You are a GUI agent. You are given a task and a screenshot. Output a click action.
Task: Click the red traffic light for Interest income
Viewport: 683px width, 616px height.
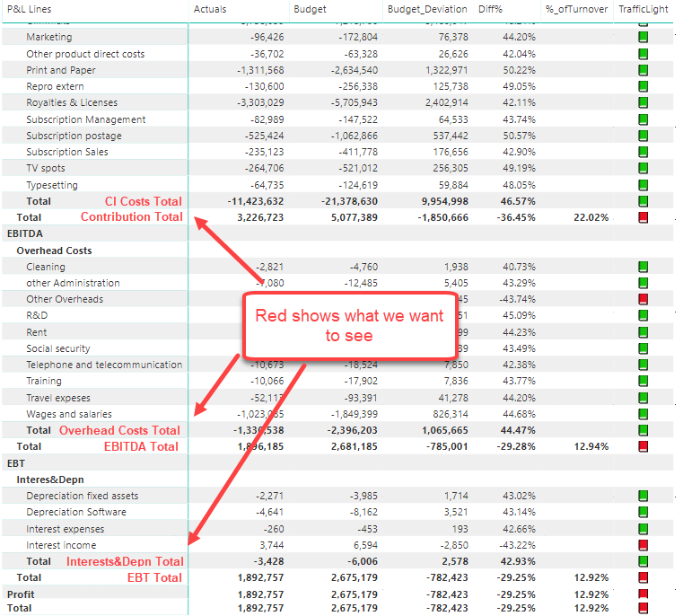click(643, 545)
